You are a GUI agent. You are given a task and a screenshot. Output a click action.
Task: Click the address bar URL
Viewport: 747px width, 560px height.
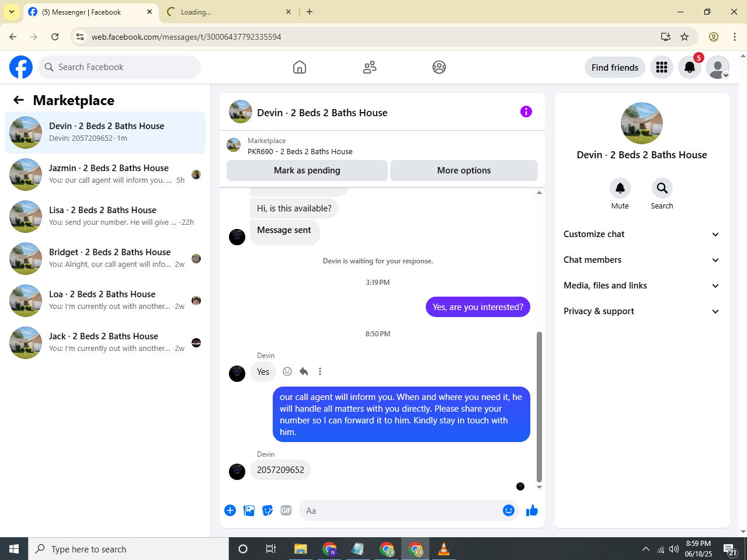tap(186, 37)
